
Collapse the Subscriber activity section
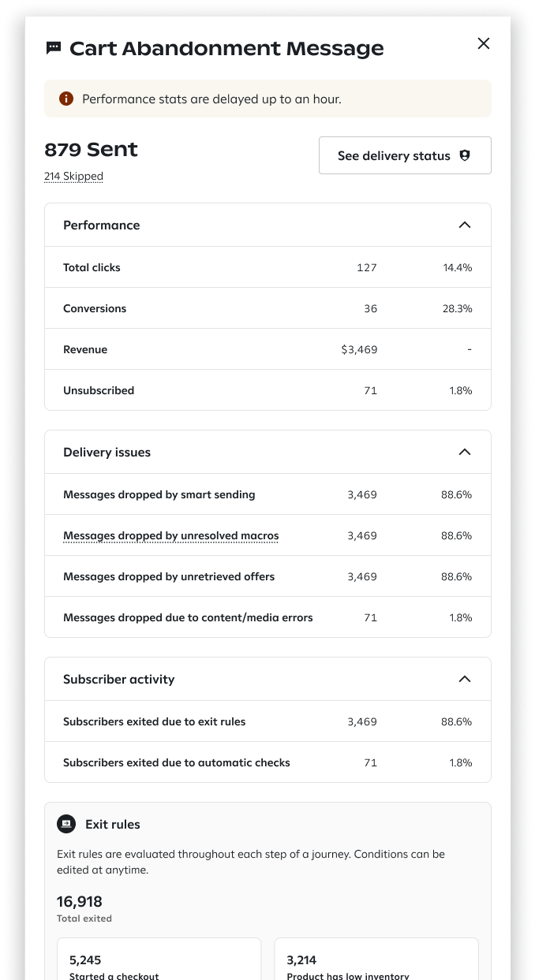465,679
